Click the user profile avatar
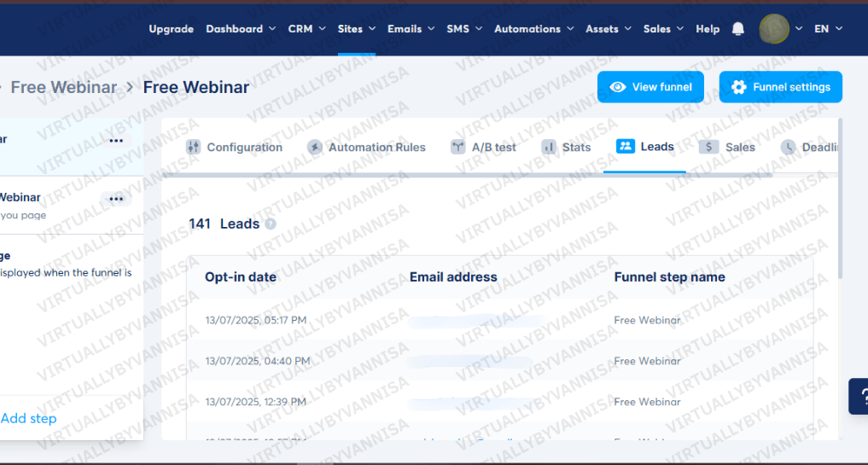The image size is (868, 465). (x=774, y=29)
